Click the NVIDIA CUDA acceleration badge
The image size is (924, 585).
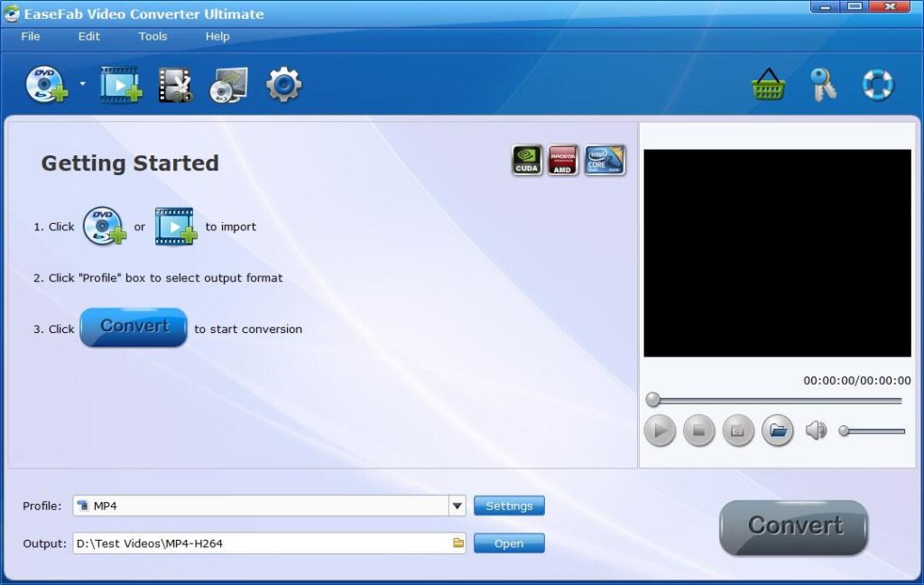coord(526,160)
